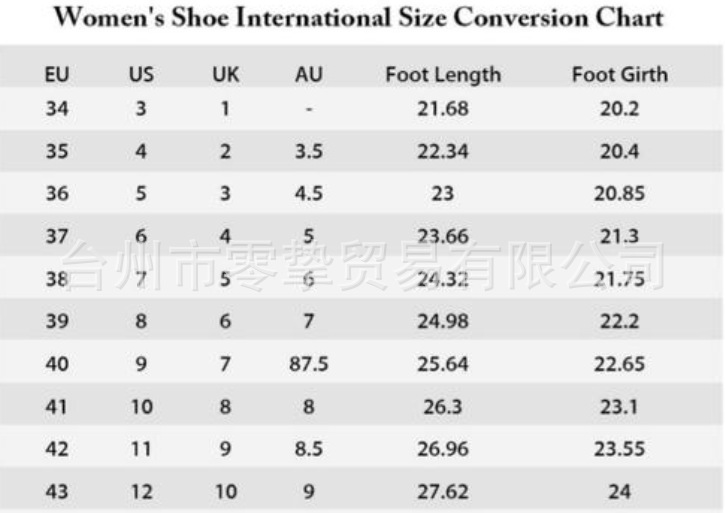This screenshot has height=513, width=725.
Task: Select the EU column header
Action: pyautogui.click(x=57, y=75)
